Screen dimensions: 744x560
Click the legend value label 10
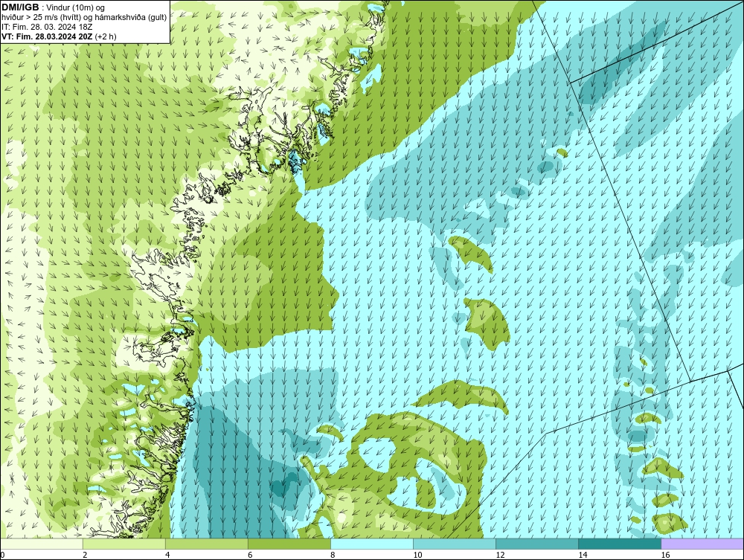[417, 555]
